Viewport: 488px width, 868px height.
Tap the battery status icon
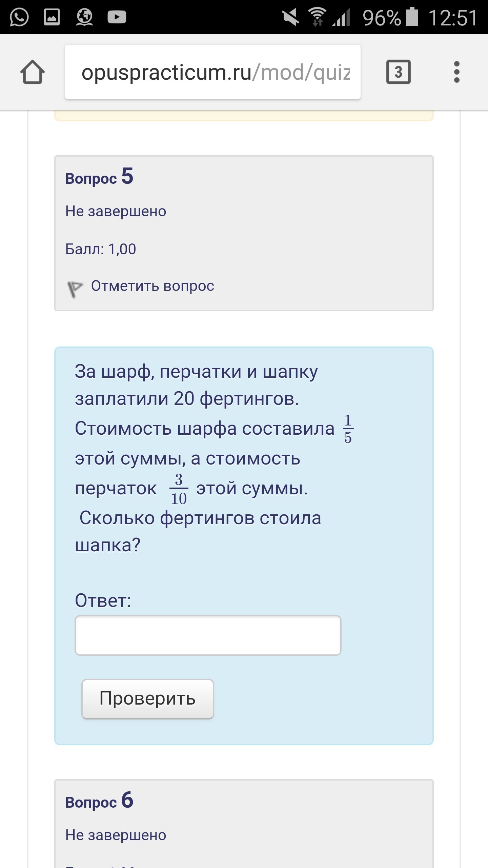pyautogui.click(x=412, y=17)
